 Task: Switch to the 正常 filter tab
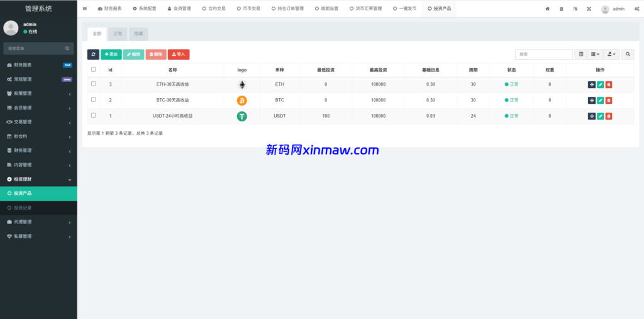point(118,34)
